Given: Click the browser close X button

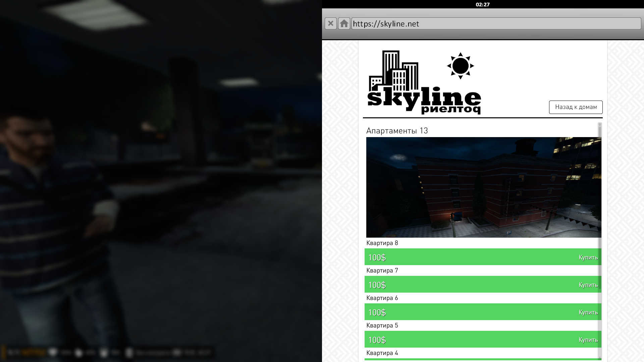Looking at the screenshot, I should point(330,23).
